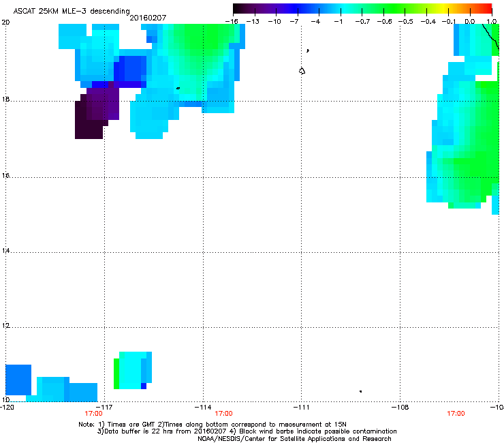Click the "0.0" color bar label
The height and width of the screenshot is (443, 504).
click(470, 21)
